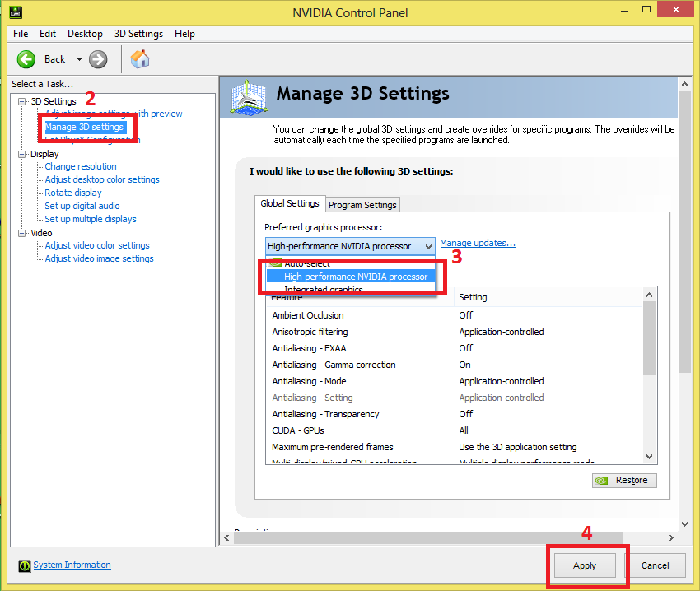Click the green Back arrow icon
This screenshot has height=591, width=700.
[26, 59]
